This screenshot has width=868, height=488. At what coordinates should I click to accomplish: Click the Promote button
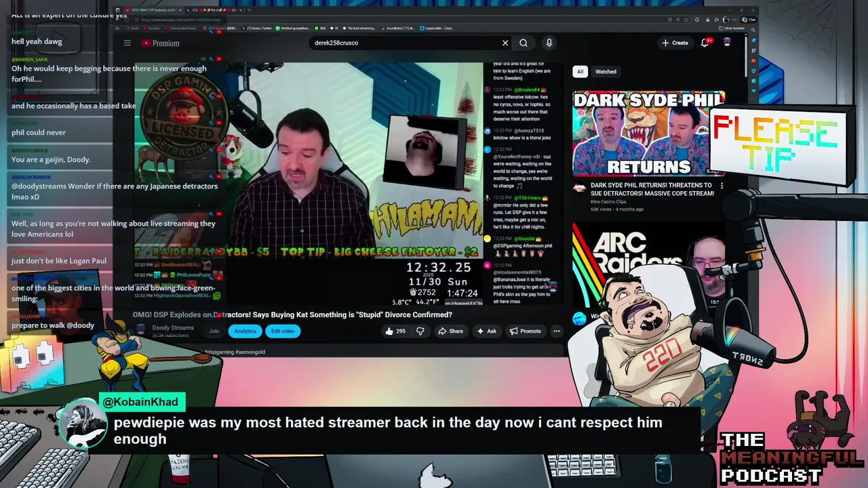(526, 331)
